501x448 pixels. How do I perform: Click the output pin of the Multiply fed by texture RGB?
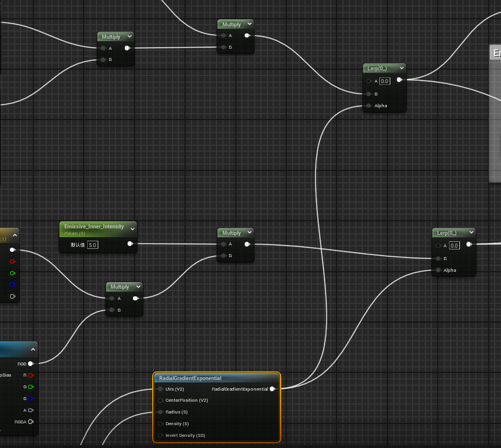pos(135,298)
